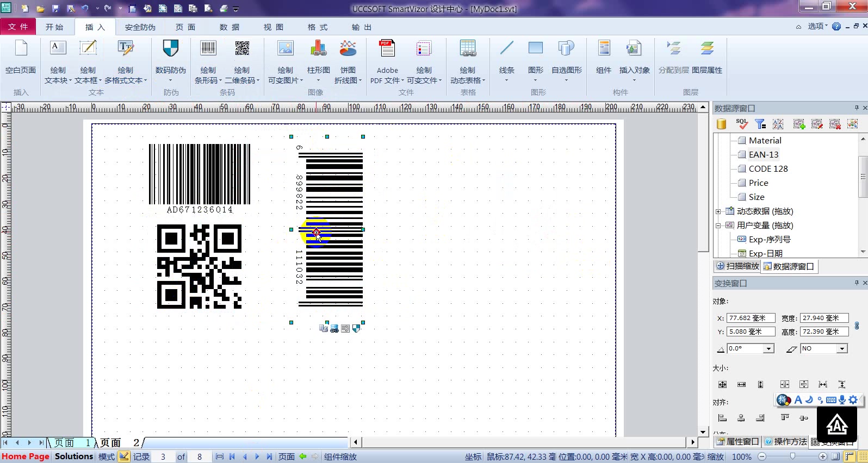This screenshot has height=463, width=868.
Task: Select the EAN-13 field in data tree
Action: pos(764,154)
